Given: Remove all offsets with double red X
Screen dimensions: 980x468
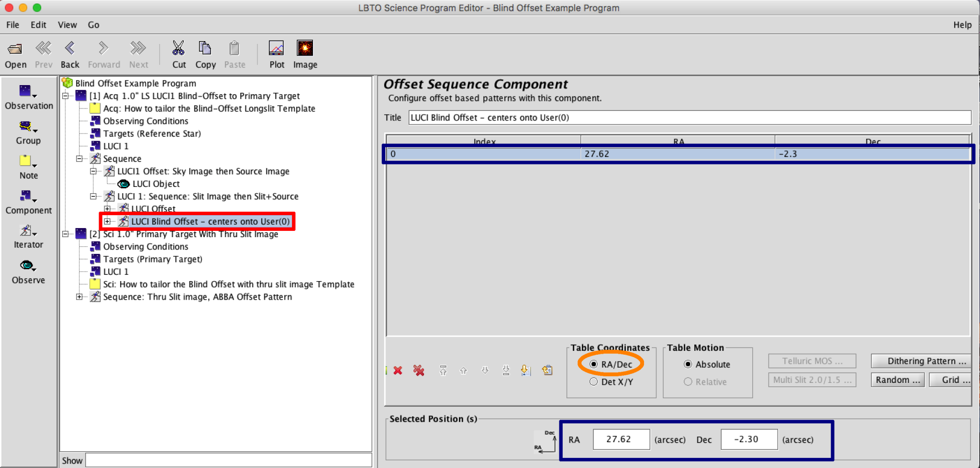Looking at the screenshot, I should point(419,370).
